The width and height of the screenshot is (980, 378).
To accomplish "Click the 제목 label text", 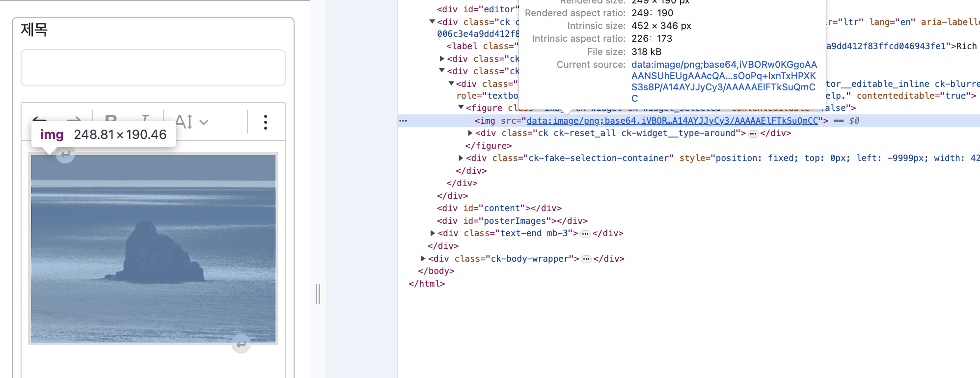I will (x=34, y=29).
